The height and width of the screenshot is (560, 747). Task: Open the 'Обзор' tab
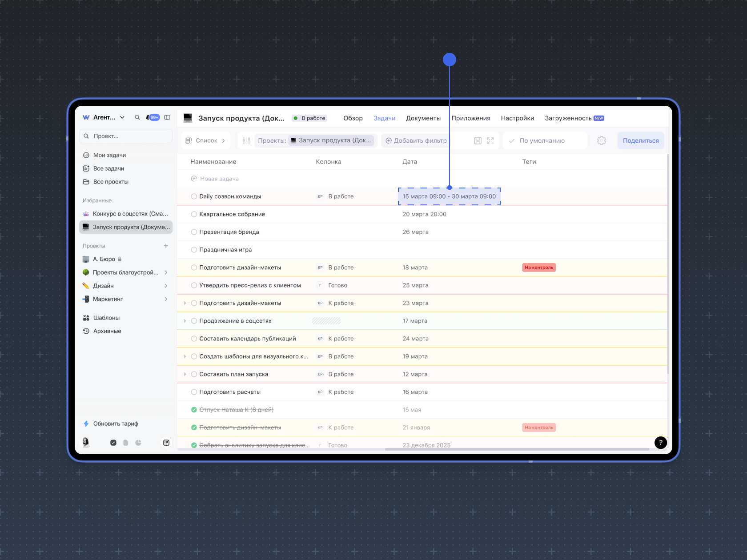point(353,118)
